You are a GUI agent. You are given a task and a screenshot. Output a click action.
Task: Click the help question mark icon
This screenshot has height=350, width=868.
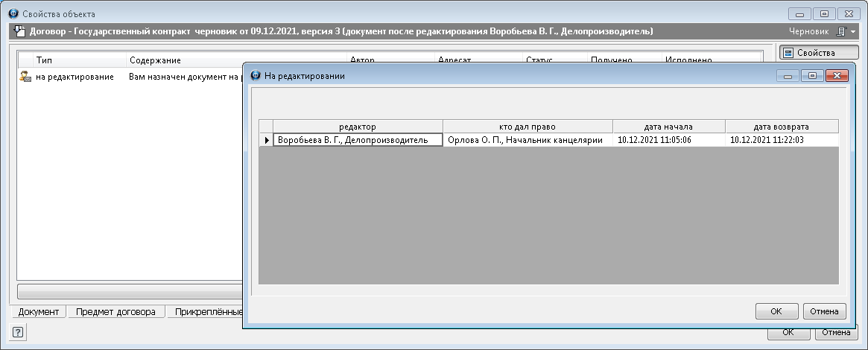tap(18, 333)
